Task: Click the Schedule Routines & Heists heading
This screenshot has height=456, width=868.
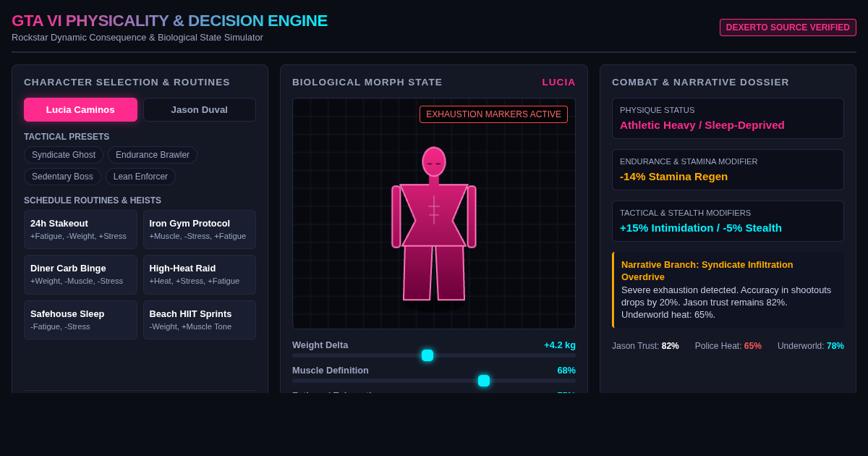Action: [x=93, y=200]
